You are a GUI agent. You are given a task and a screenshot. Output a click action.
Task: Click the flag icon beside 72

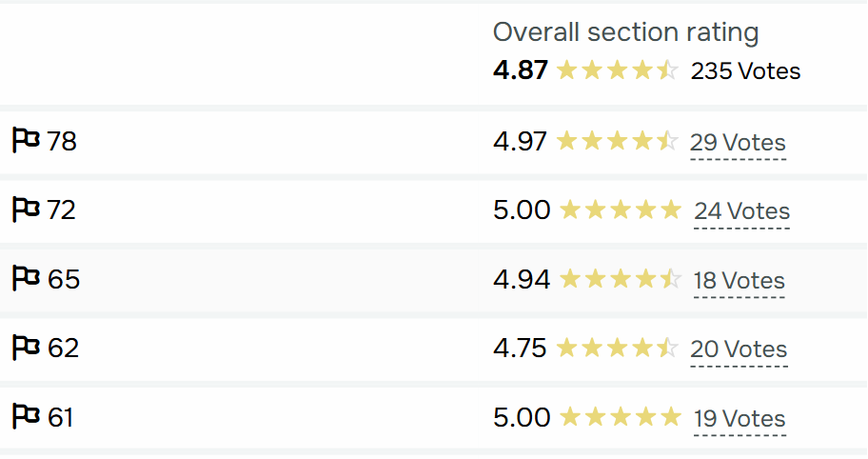coord(25,210)
